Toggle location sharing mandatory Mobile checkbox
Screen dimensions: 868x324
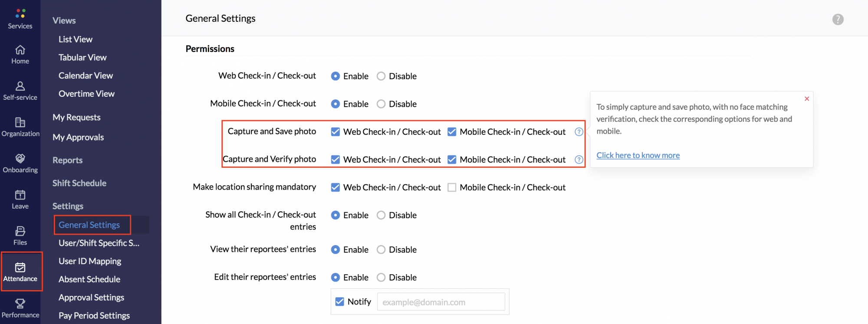click(x=452, y=187)
